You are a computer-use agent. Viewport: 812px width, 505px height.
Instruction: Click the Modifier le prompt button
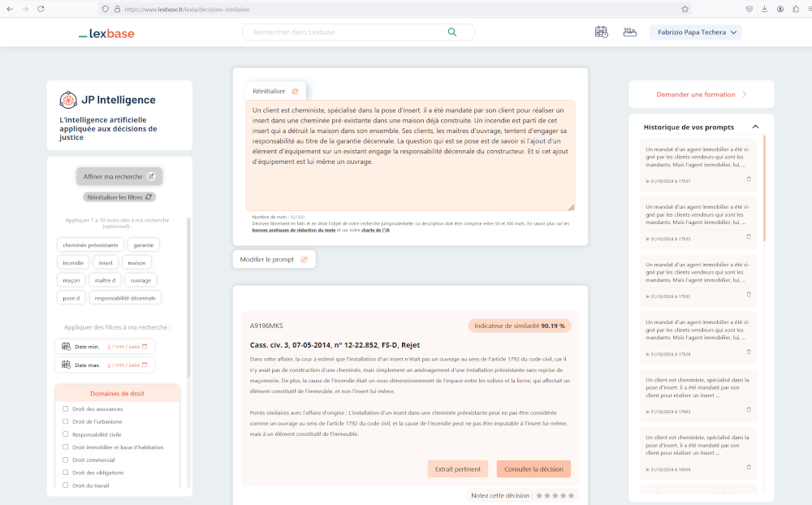274,260
